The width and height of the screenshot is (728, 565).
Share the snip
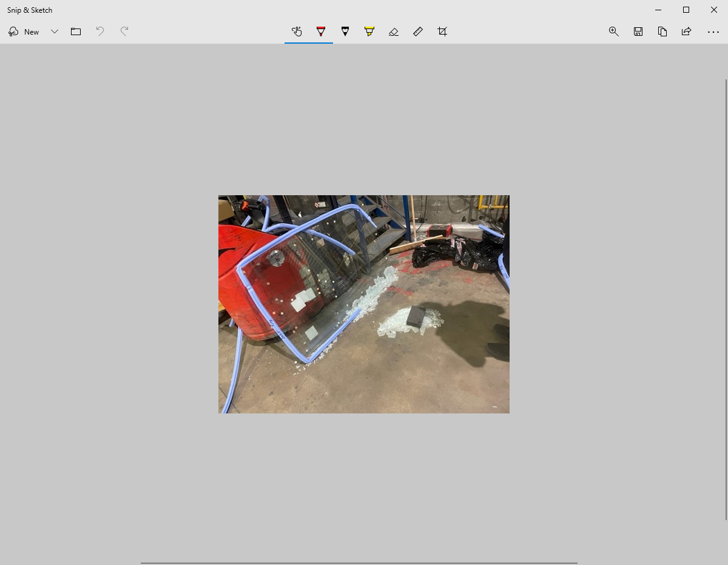pos(686,32)
